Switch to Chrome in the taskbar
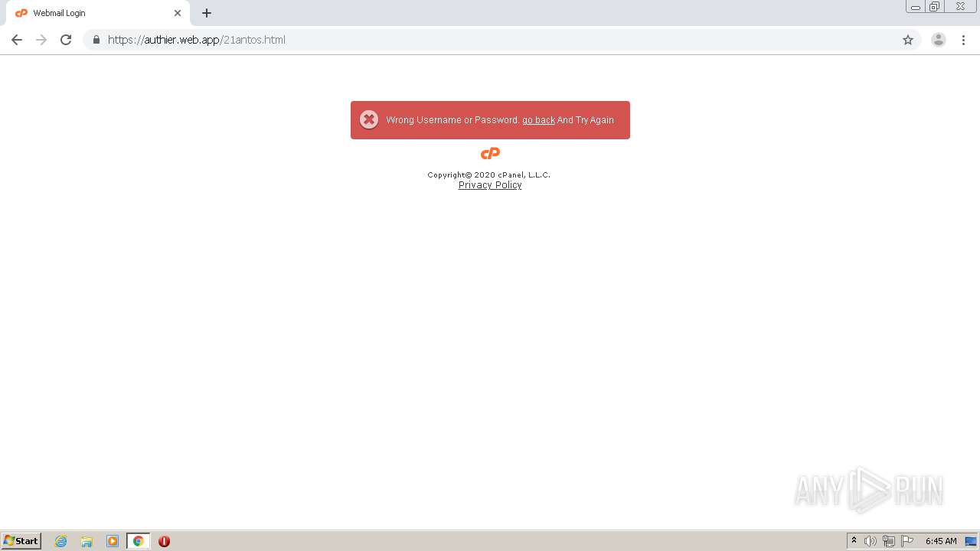980x551 pixels. click(x=139, y=541)
